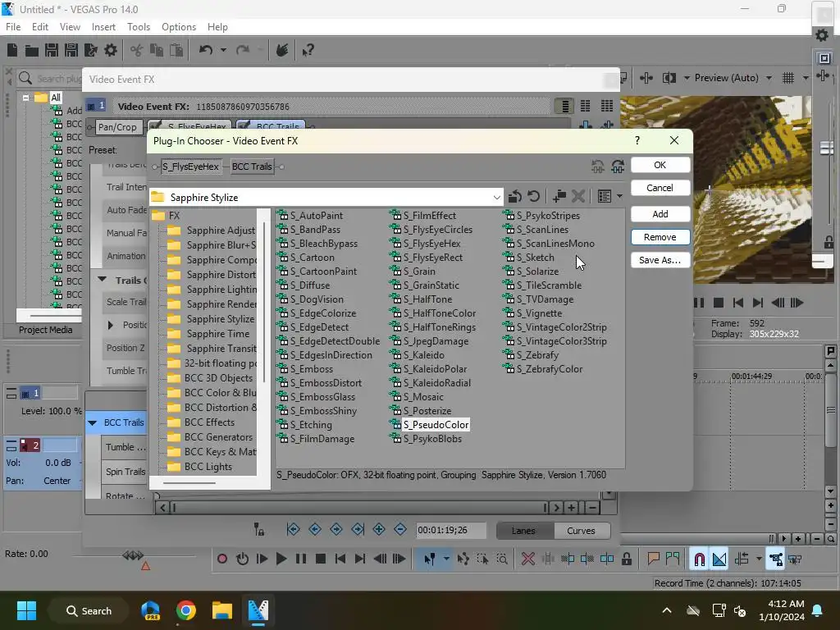840x630 pixels.
Task: Click the keyframe timecode field 00:01:19;26
Action: coord(450,531)
